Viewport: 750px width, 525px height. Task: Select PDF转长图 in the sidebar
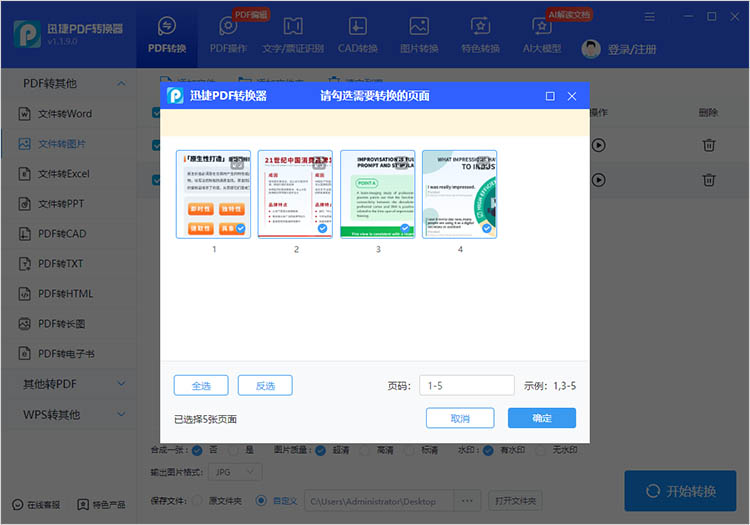click(69, 324)
